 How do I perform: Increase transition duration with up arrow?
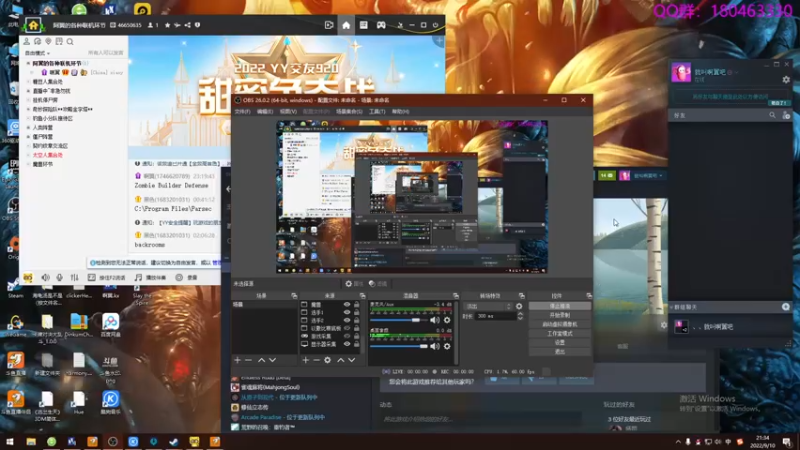(520, 314)
